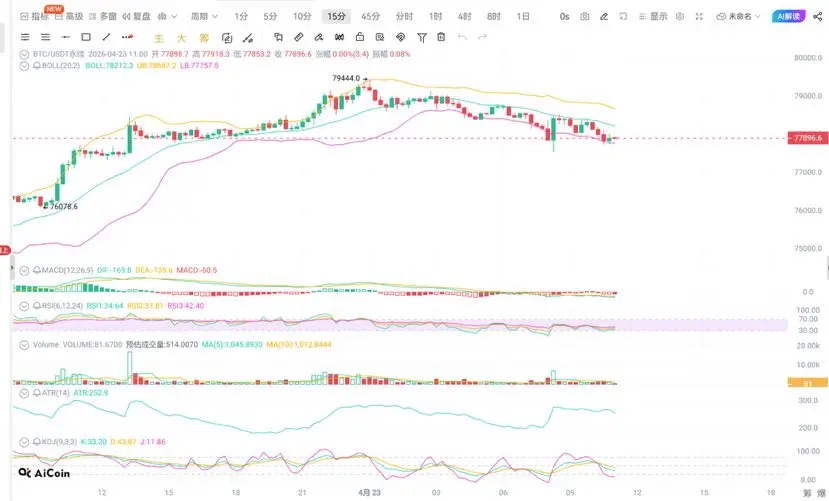
Task: Enter fullscreen chart mode
Action: [x=699, y=16]
